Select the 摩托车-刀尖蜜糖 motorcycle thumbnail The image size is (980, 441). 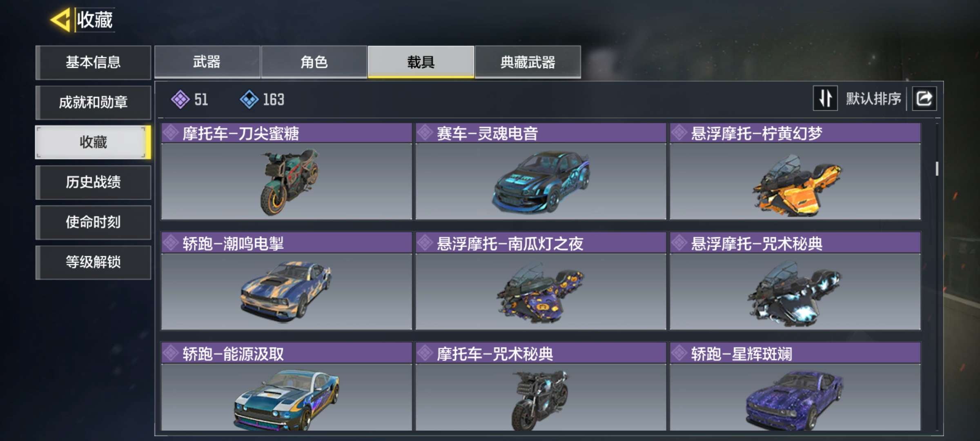[287, 181]
